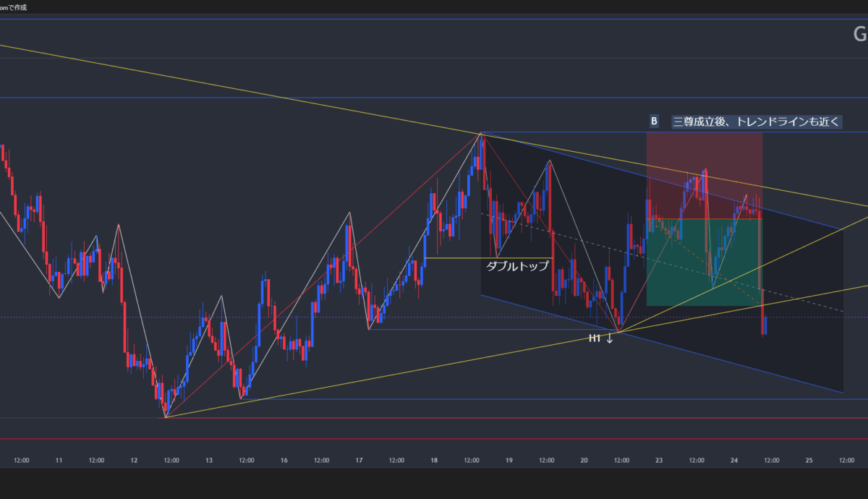Click the G letter in the top-right corner
The image size is (868, 499).
pos(860,35)
